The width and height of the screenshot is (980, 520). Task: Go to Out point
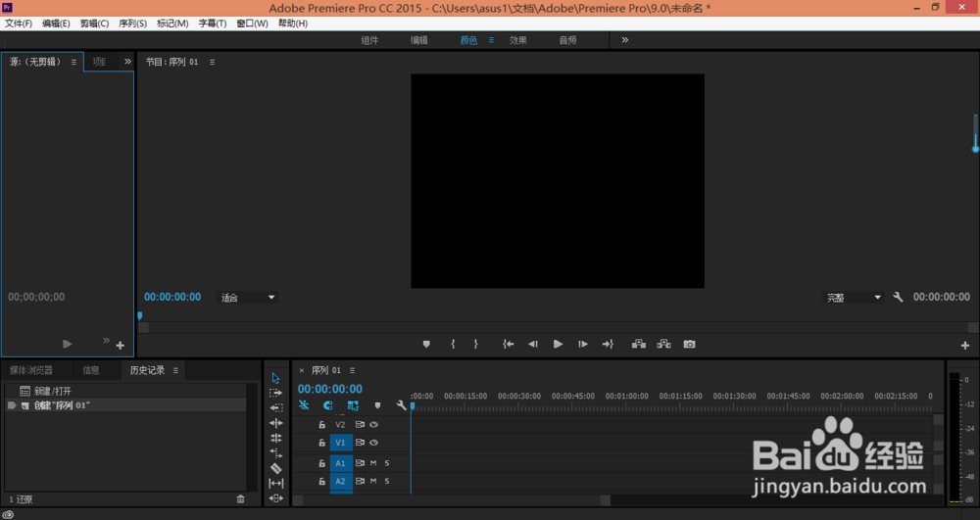tap(608, 344)
